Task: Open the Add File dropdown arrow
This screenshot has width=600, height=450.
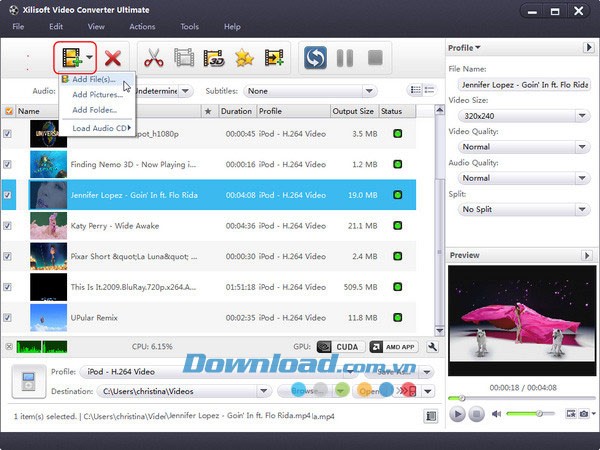Action: click(x=89, y=57)
